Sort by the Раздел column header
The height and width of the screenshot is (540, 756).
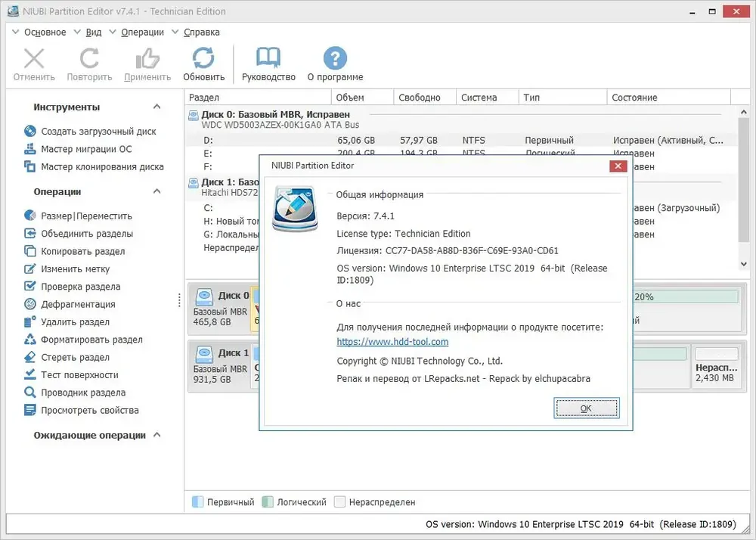tap(258, 98)
